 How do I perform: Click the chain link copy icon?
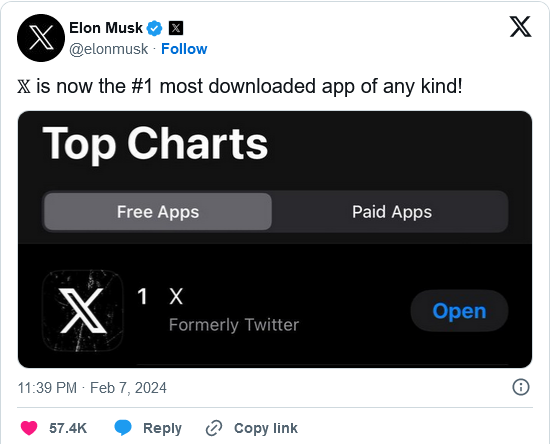click(214, 428)
